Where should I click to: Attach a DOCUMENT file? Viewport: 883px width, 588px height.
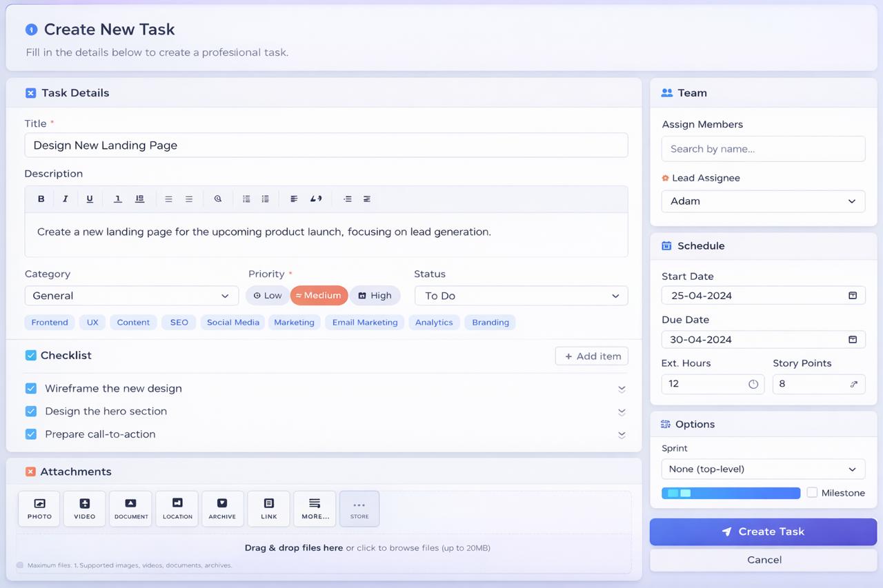coord(131,509)
